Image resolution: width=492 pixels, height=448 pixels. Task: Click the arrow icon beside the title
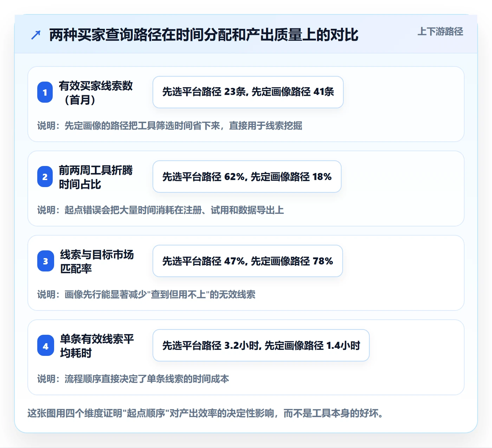(36, 35)
